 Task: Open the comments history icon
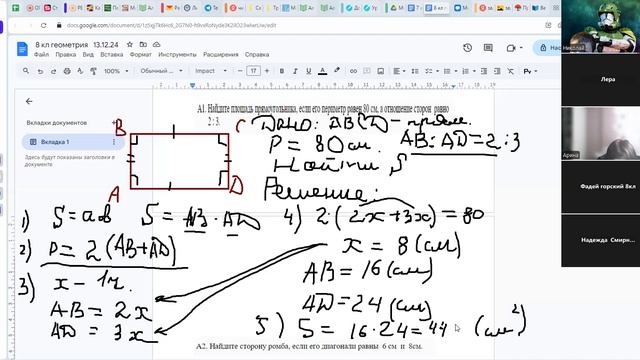(488, 48)
